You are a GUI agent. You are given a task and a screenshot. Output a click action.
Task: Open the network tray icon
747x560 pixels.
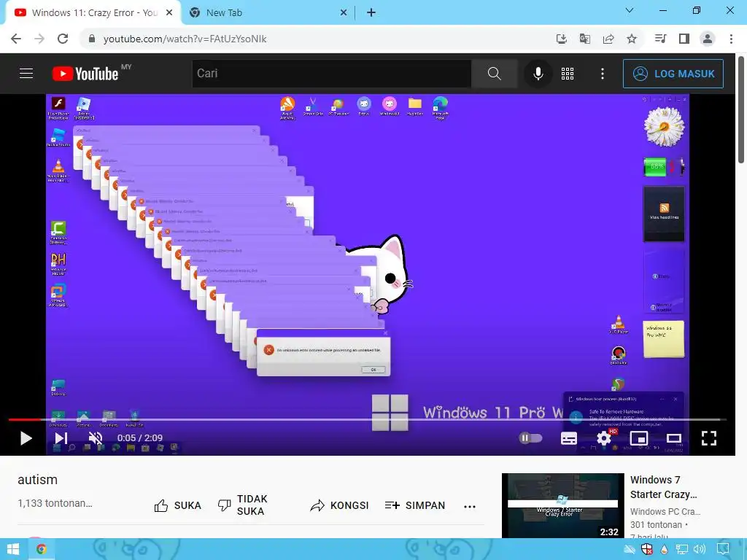(682, 550)
